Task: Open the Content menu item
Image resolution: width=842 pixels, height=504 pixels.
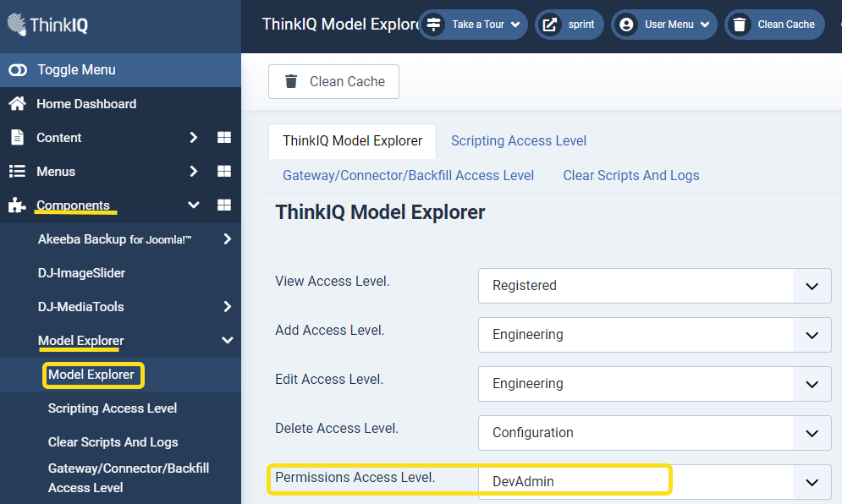Action: [x=59, y=137]
